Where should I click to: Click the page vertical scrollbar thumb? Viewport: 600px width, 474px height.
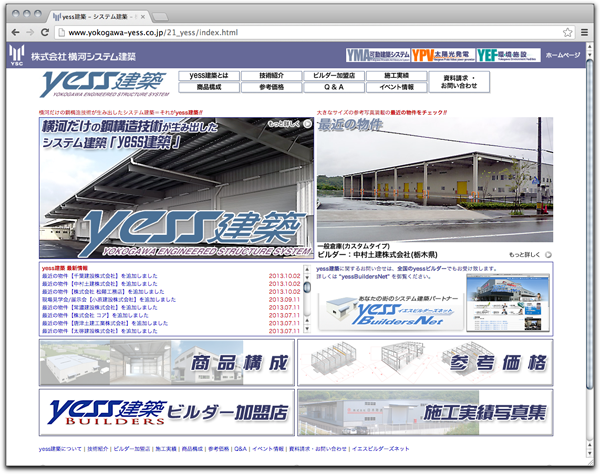[589, 224]
